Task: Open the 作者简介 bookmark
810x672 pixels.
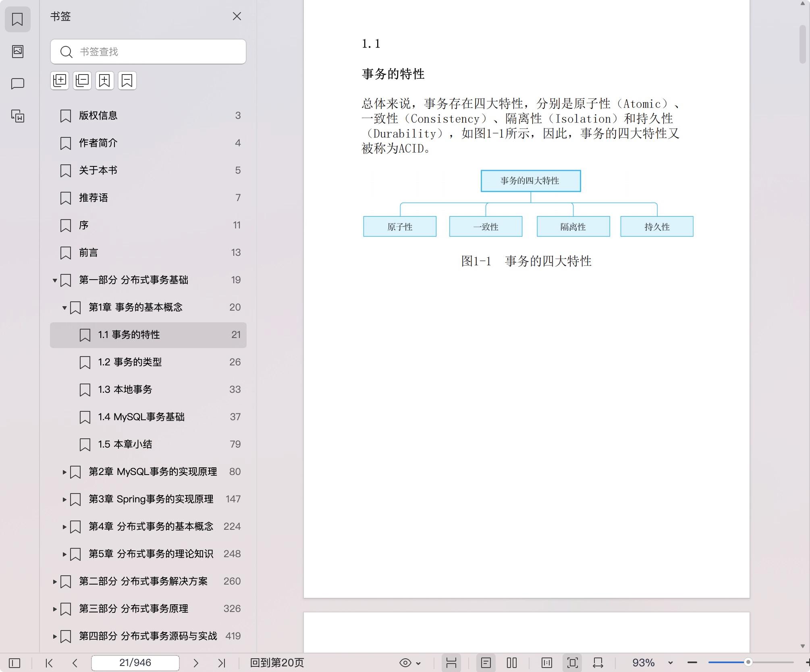Action: (x=148, y=143)
